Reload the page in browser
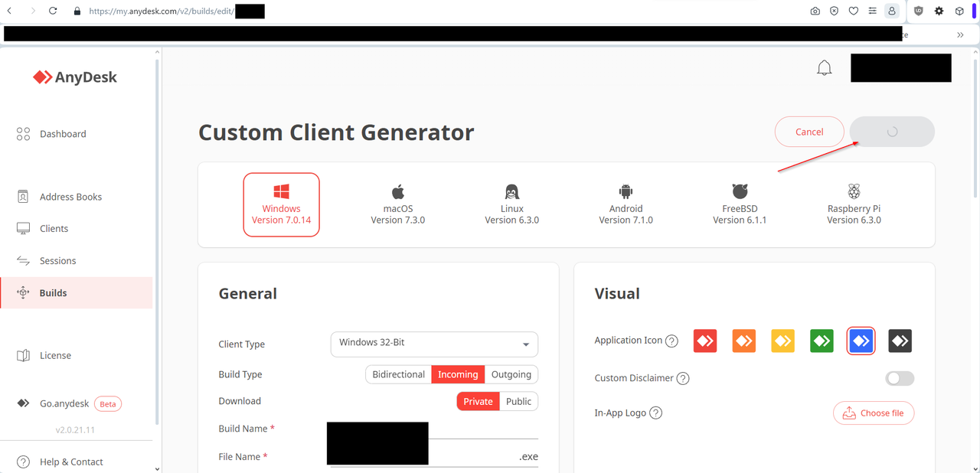980x473 pixels. 53,11
